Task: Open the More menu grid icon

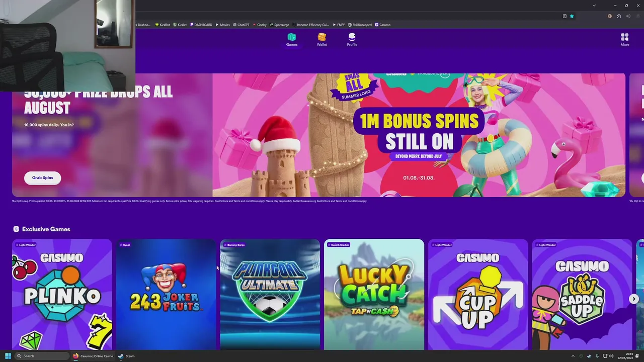Action: 625,40
